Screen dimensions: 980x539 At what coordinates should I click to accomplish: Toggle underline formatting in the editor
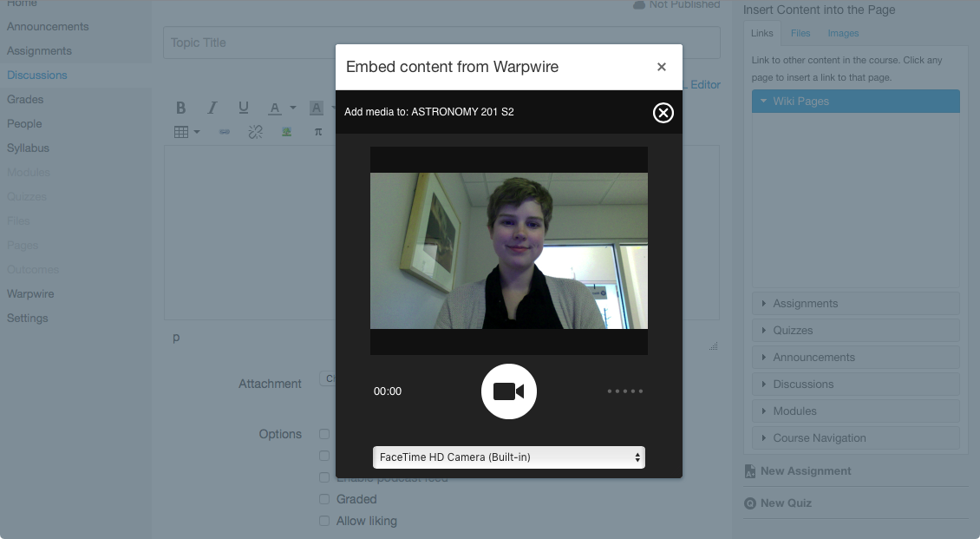point(244,108)
